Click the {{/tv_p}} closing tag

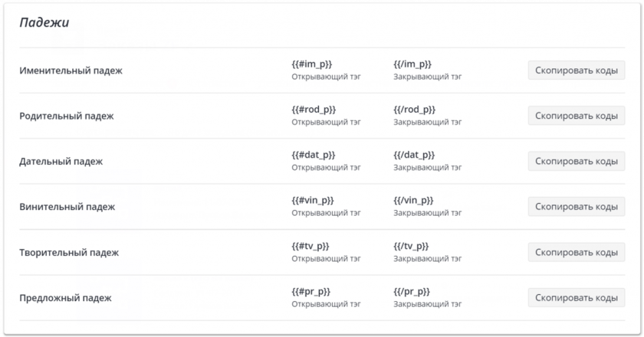click(411, 246)
